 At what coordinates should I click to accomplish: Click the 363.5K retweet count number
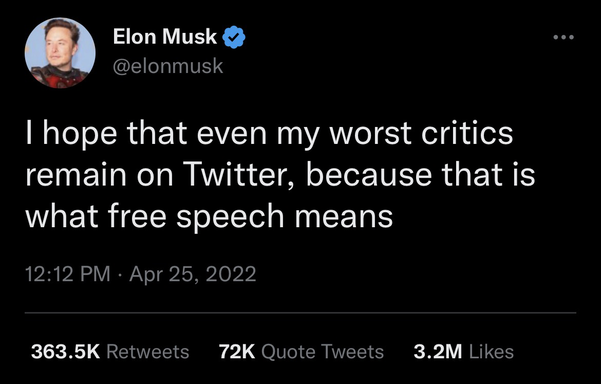coord(65,351)
